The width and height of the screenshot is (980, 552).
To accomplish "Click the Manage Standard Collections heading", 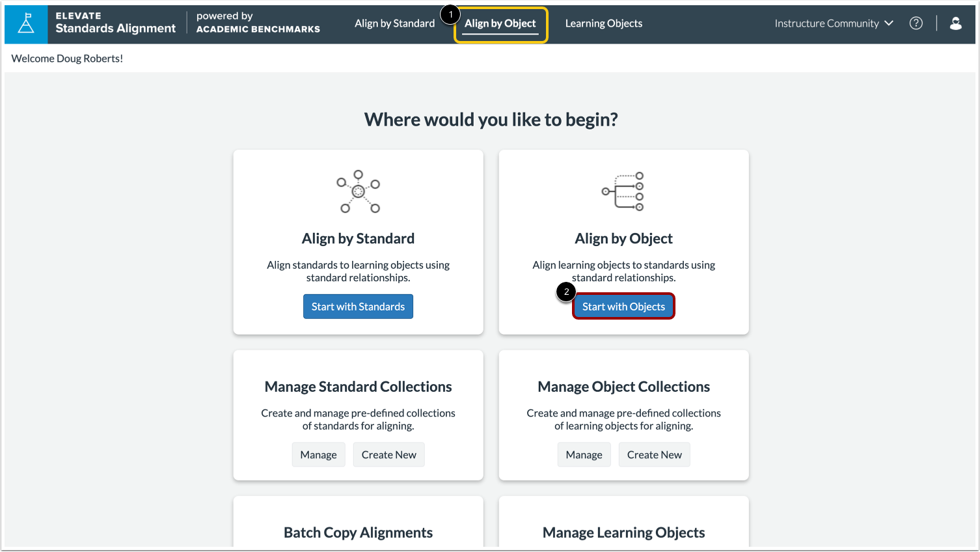I will tap(358, 387).
